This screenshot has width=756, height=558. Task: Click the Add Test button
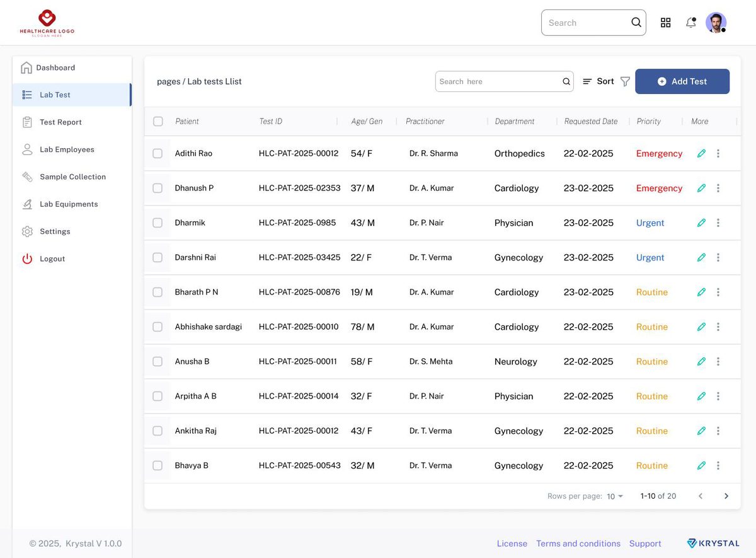pos(682,81)
